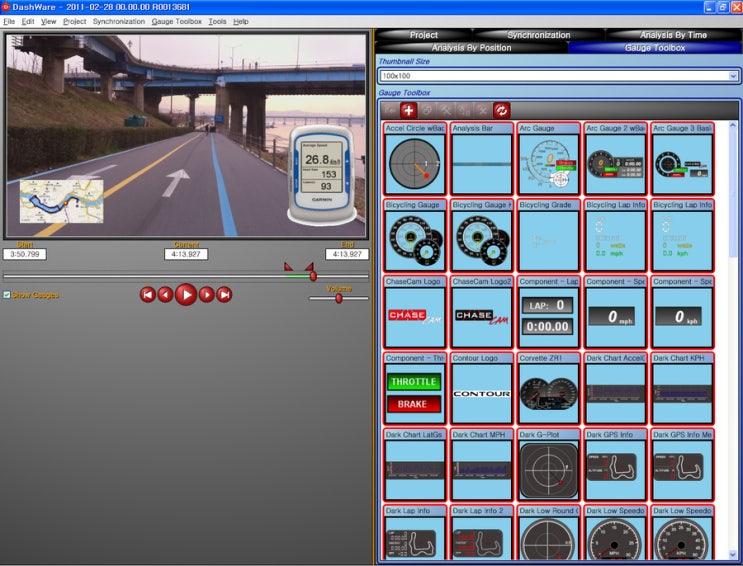The height and width of the screenshot is (566, 743).
Task: Pick the THROTTLE/BRAKE component gauge
Action: pyautogui.click(x=413, y=393)
